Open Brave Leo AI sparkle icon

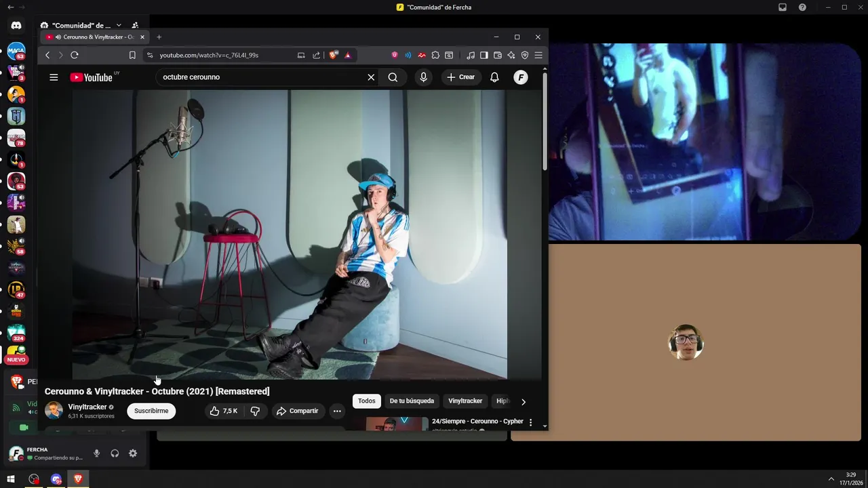tap(511, 55)
